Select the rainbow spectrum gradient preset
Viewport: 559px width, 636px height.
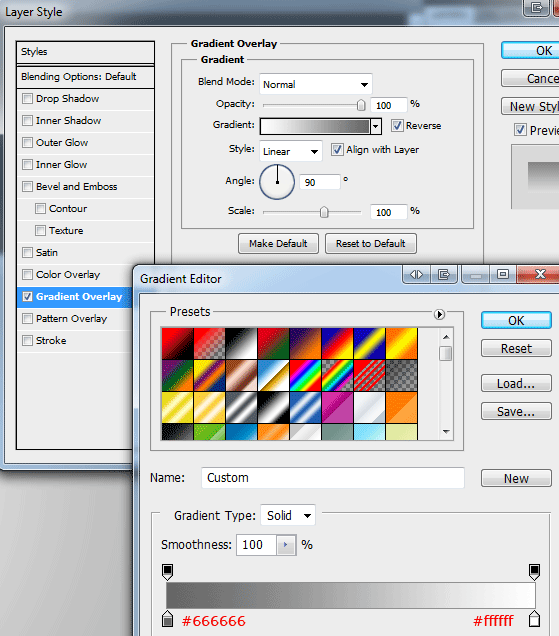[x=305, y=376]
